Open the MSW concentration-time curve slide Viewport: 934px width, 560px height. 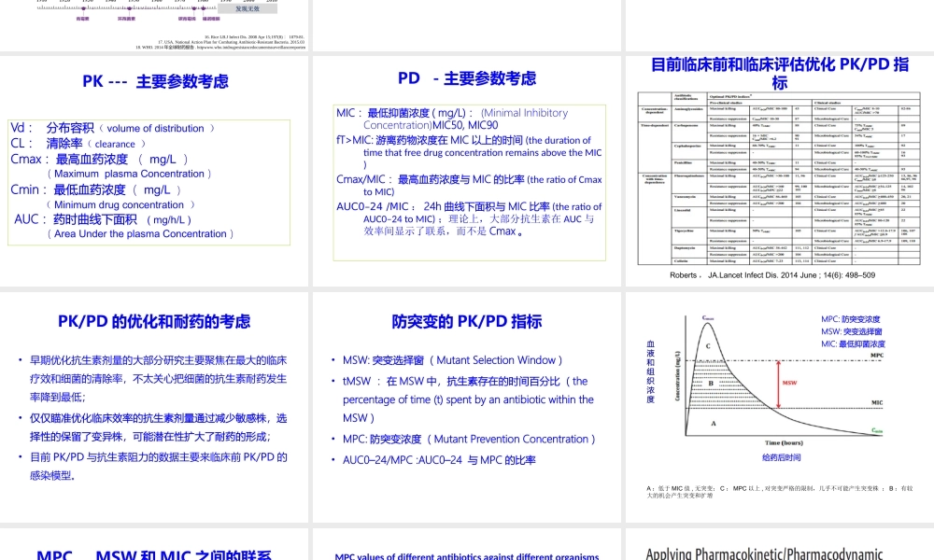[780, 407]
